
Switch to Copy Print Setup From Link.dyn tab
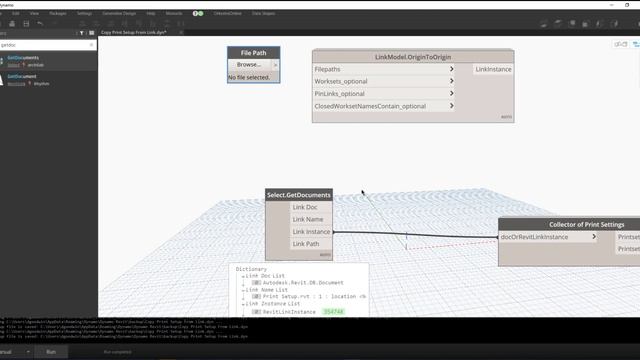(x=134, y=32)
